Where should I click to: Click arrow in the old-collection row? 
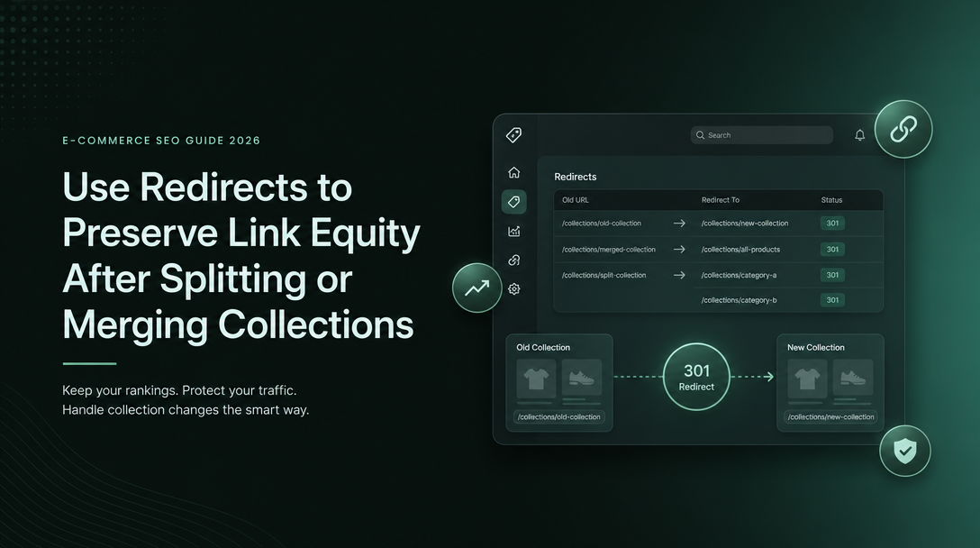[x=679, y=224]
